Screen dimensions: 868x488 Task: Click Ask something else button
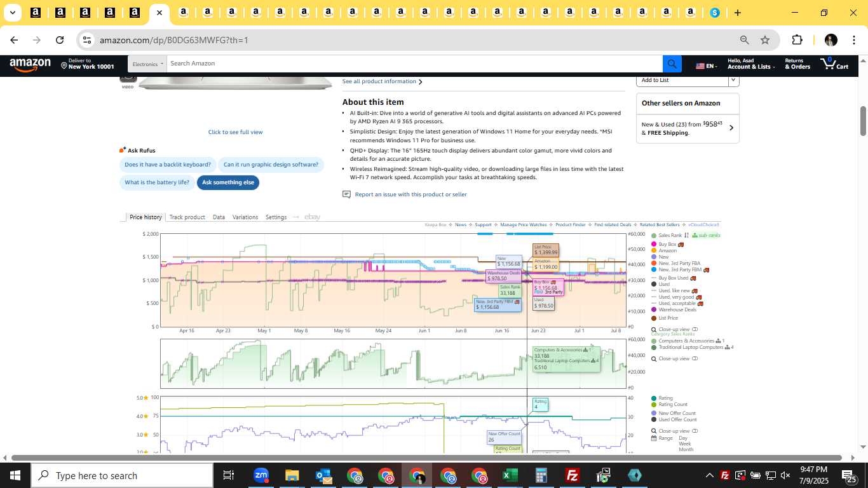point(228,182)
